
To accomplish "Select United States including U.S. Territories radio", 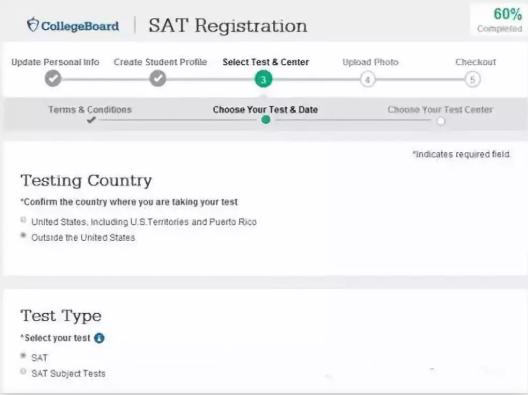I will pyautogui.click(x=23, y=220).
